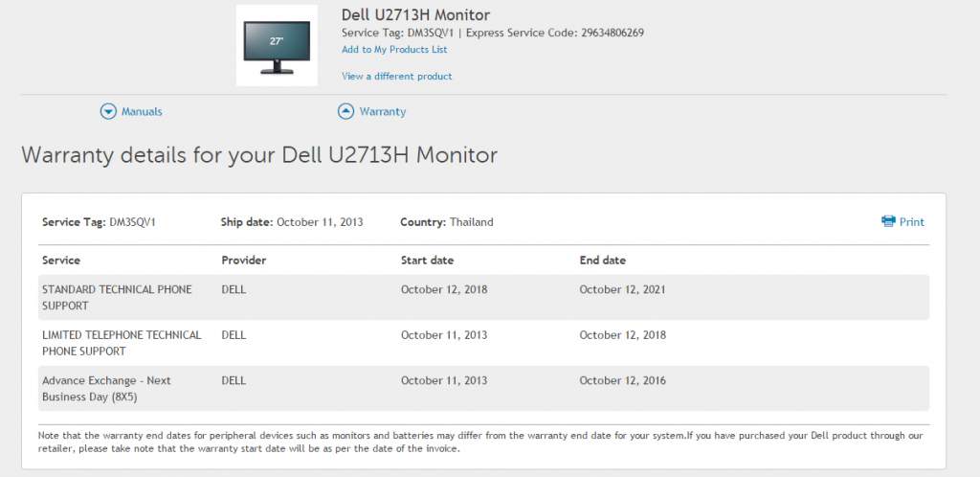Click the Warranty details page heading
The width and height of the screenshot is (980, 477).
click(259, 155)
